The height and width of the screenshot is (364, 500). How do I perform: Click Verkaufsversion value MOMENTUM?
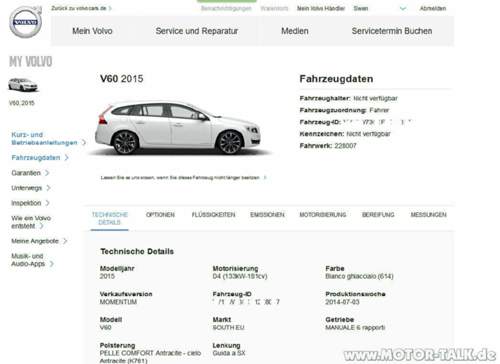[x=118, y=302]
